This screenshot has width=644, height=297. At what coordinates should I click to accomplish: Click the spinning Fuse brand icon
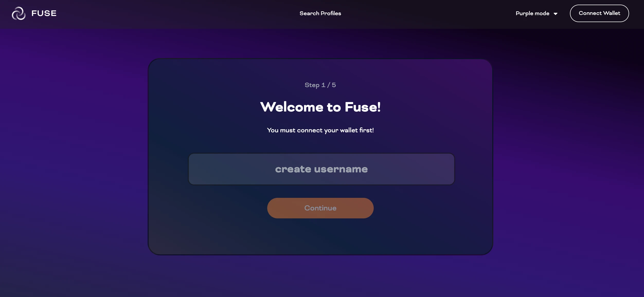point(19,13)
